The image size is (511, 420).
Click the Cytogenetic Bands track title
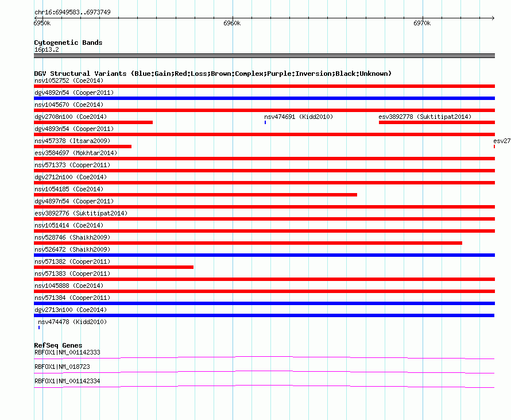68,43
